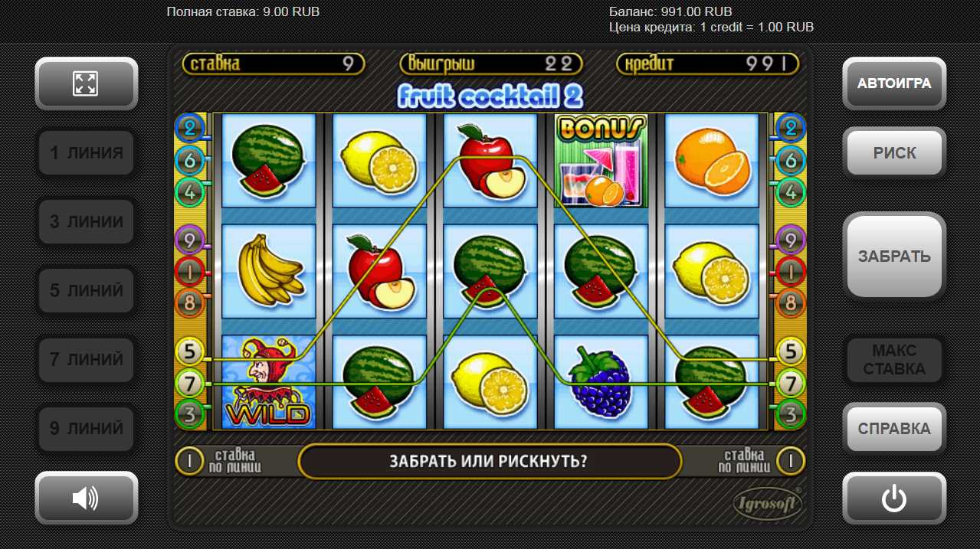Select the 9 ЛИНИЙ option

(86, 428)
